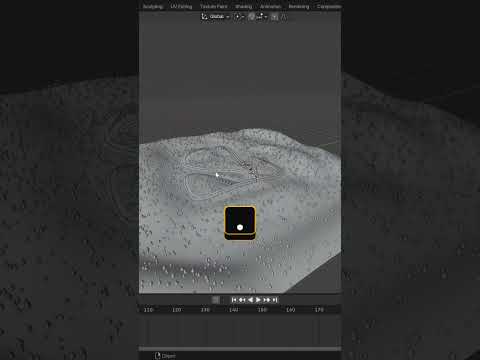Viewport: 480px width, 360px height.
Task: Switch to the Animation workspace tab
Action: click(270, 6)
